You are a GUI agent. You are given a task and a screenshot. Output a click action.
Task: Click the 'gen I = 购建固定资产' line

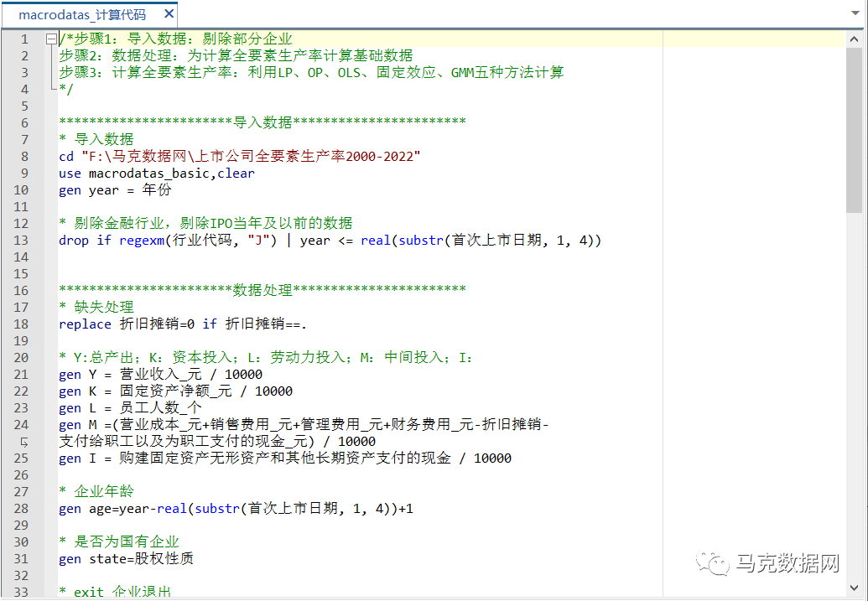[285, 459]
